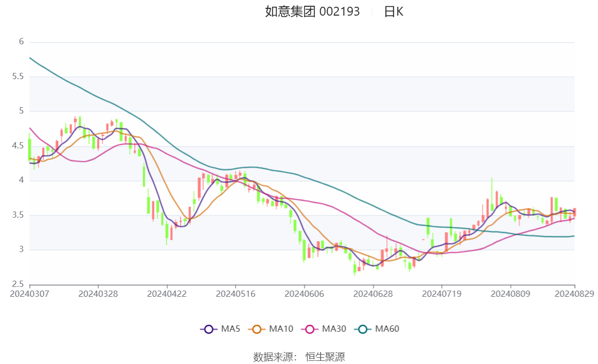Viewport: 598px width, 364px height.
Task: Click the 2.5 price axis label
Action: pos(18,284)
